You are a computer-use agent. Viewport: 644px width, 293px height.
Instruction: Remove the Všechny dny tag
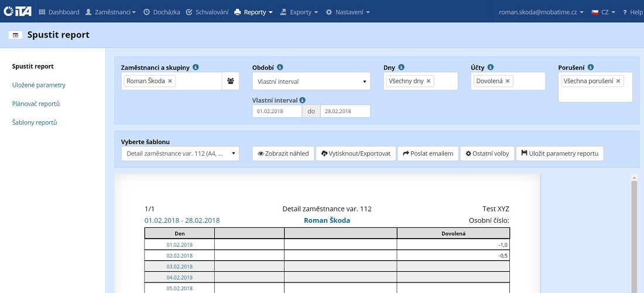pyautogui.click(x=429, y=81)
